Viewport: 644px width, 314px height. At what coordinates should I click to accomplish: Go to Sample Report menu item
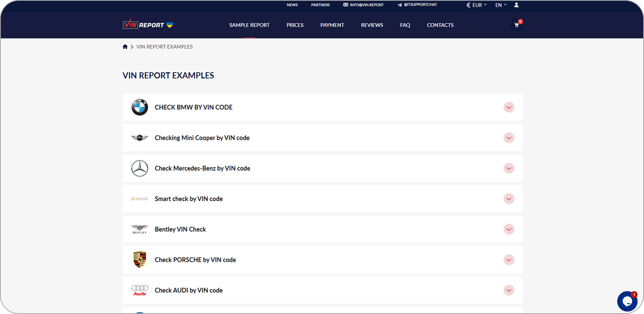(249, 25)
